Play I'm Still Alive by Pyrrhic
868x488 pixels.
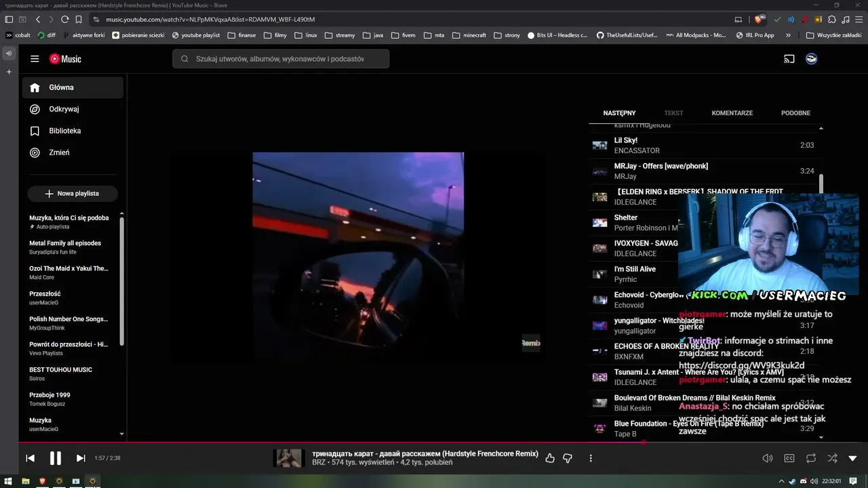(x=634, y=274)
